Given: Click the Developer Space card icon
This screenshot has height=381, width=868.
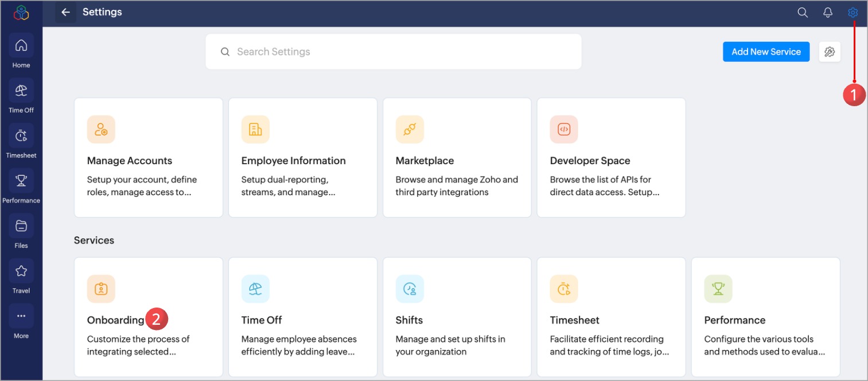Looking at the screenshot, I should click(x=564, y=129).
